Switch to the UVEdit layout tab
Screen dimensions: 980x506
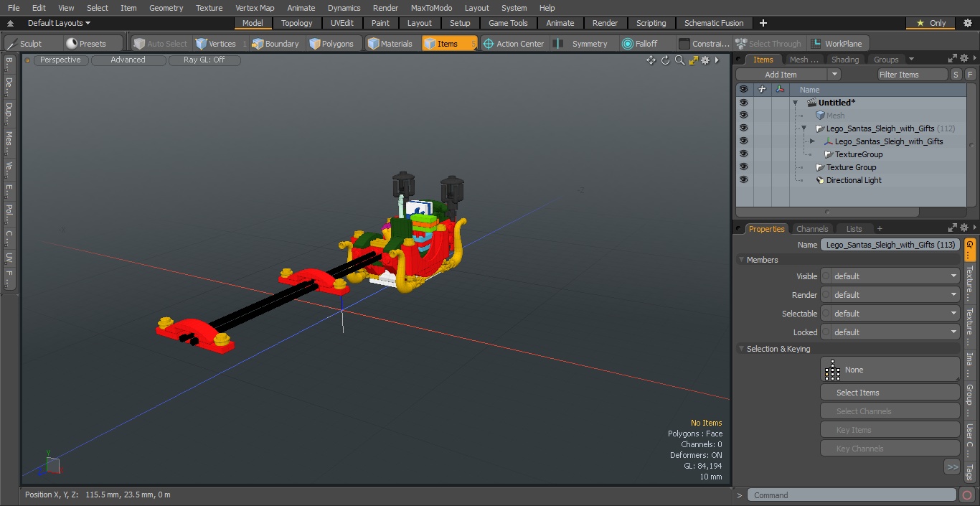[x=342, y=23]
